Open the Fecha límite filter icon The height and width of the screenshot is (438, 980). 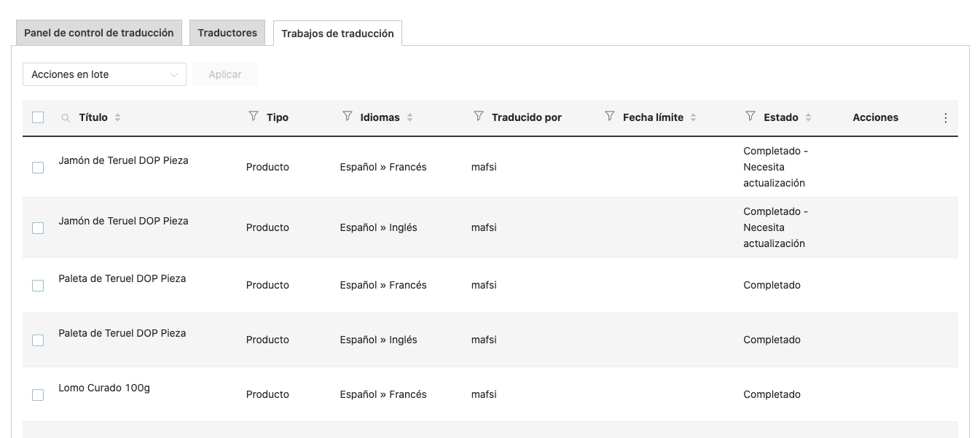point(610,117)
